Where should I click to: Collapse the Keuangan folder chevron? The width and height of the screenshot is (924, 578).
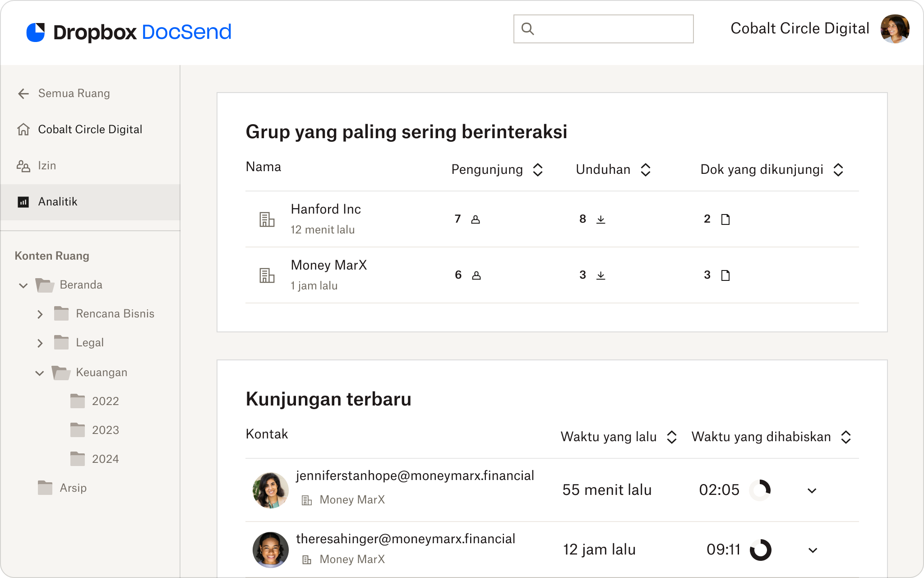(x=40, y=373)
